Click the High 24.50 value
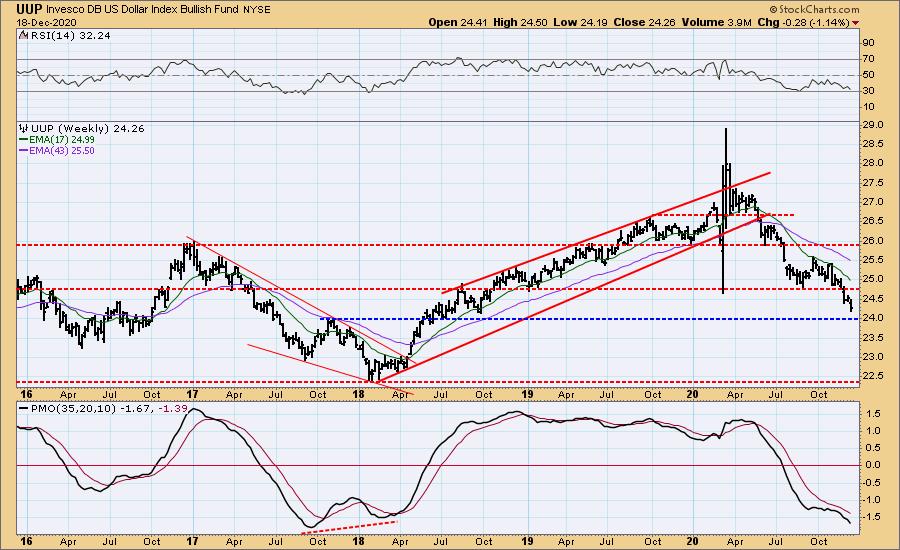The image size is (900, 550). pos(520,22)
